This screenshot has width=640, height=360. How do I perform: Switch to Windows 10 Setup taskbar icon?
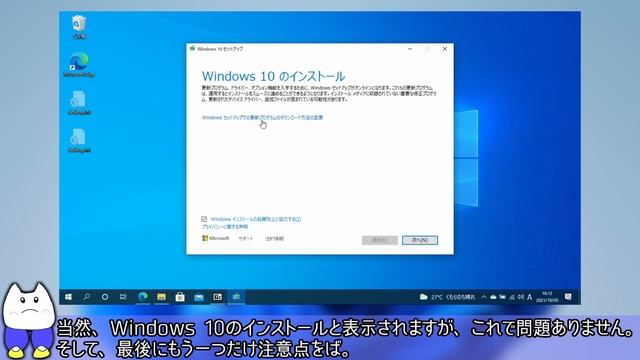pyautogui.click(x=236, y=297)
